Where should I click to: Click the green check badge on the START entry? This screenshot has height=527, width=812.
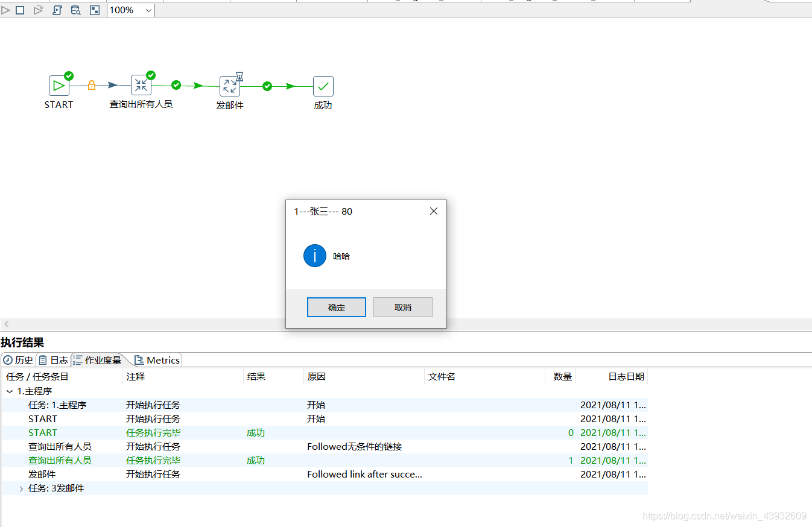(69, 75)
